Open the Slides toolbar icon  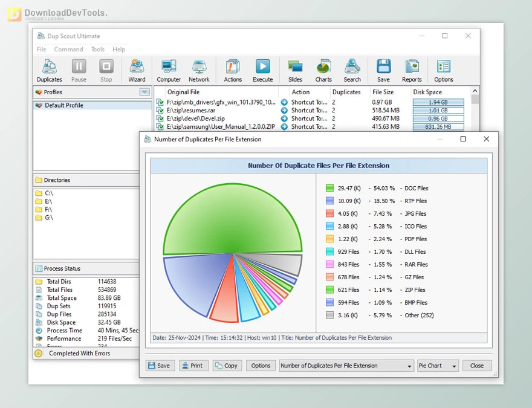tap(295, 68)
